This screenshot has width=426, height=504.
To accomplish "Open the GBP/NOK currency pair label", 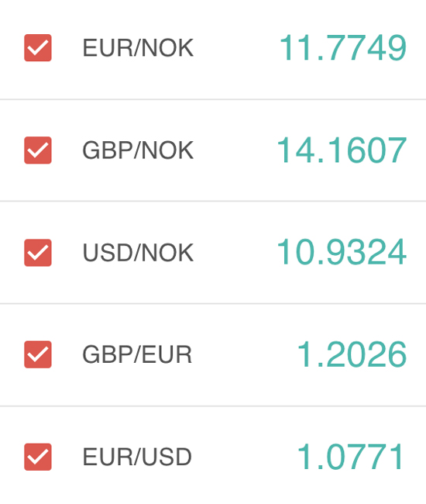I will coord(138,150).
